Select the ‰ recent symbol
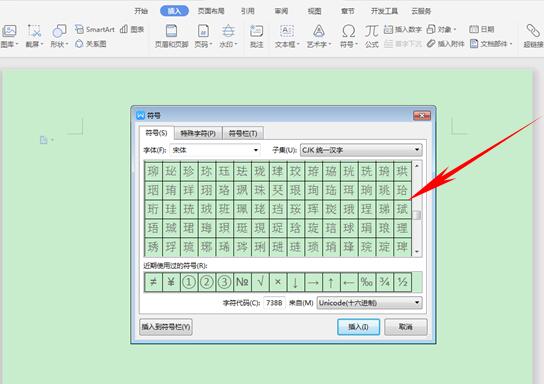 (367, 282)
